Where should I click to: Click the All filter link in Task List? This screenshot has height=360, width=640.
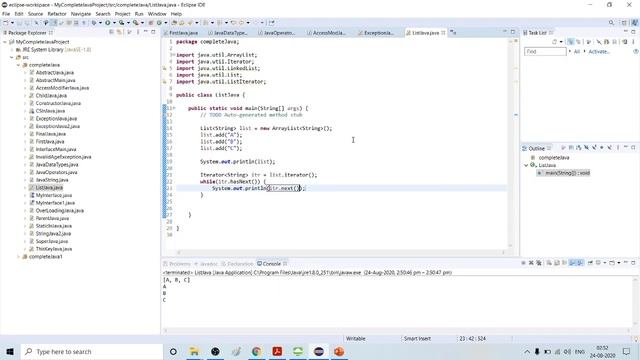577,52
